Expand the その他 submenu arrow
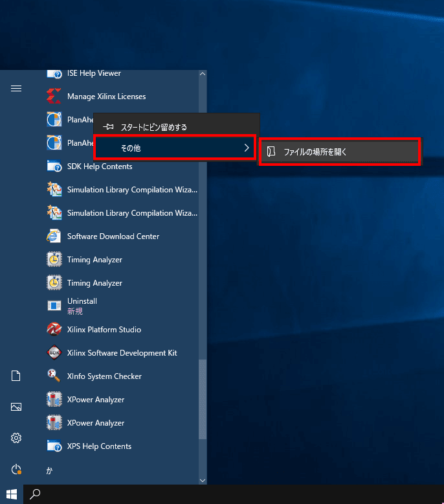This screenshot has width=444, height=504. tap(247, 148)
